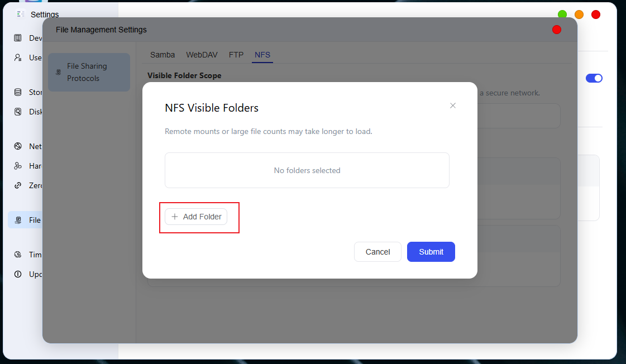Select the Zer link icon in sidebar
This screenshot has height=364, width=626.
click(x=18, y=185)
